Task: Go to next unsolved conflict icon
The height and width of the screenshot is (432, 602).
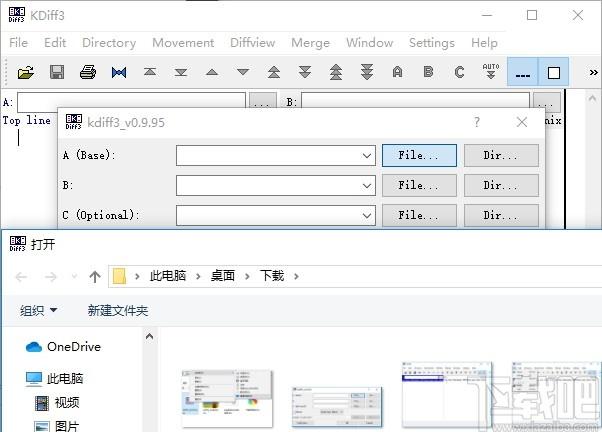Action: [x=367, y=72]
